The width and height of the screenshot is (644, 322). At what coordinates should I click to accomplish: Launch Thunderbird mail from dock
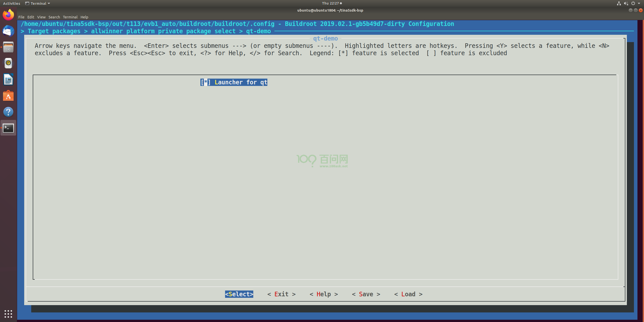click(x=8, y=31)
